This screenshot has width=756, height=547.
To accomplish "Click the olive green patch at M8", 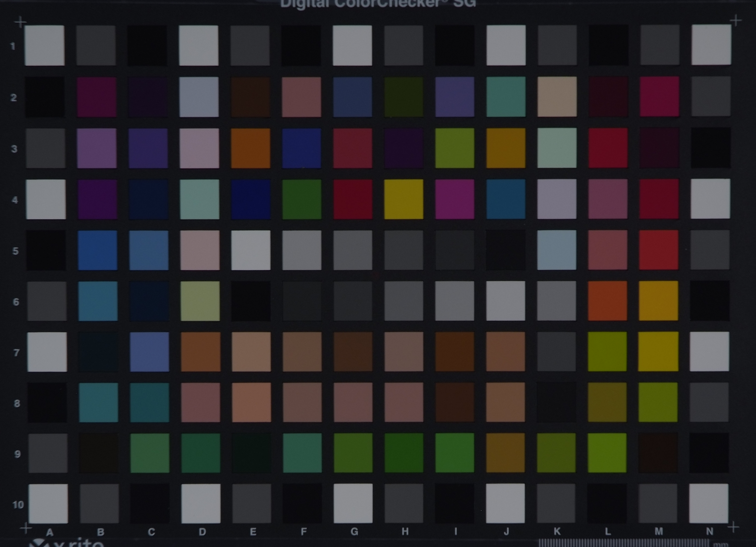I will [x=658, y=402].
